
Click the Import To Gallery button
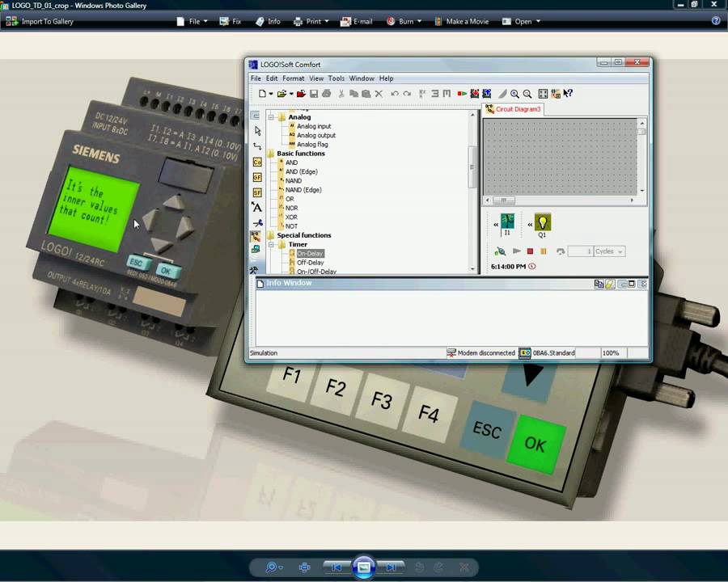40,21
